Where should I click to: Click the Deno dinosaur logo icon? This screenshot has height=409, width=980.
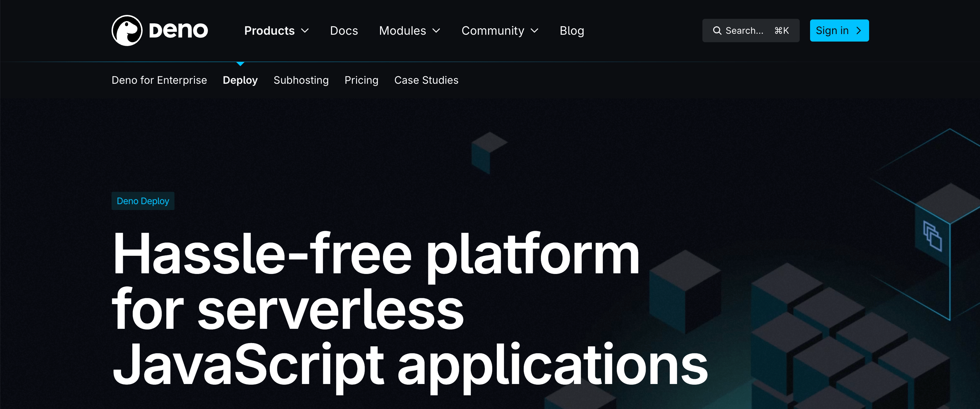pyautogui.click(x=127, y=31)
